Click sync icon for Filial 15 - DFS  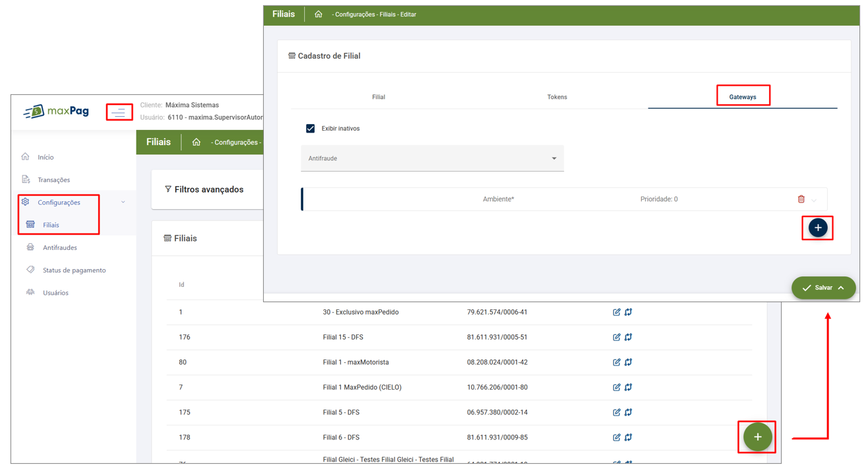point(629,337)
